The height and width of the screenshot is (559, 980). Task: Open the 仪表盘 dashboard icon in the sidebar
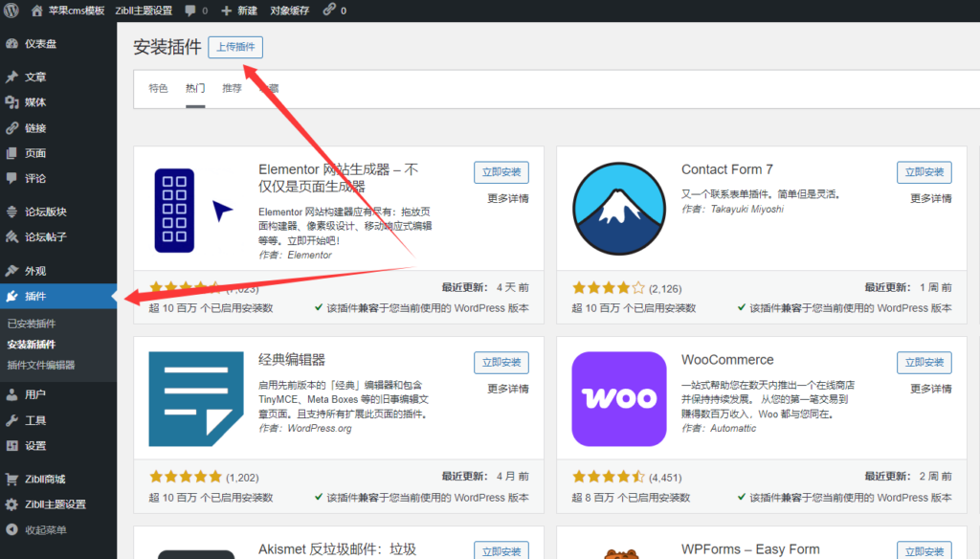[x=11, y=44]
